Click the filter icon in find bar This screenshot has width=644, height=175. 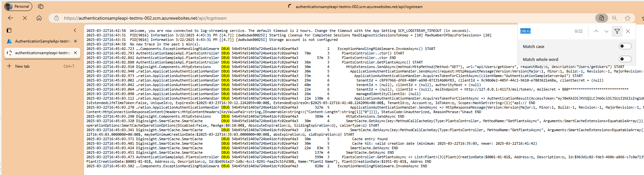617,31
